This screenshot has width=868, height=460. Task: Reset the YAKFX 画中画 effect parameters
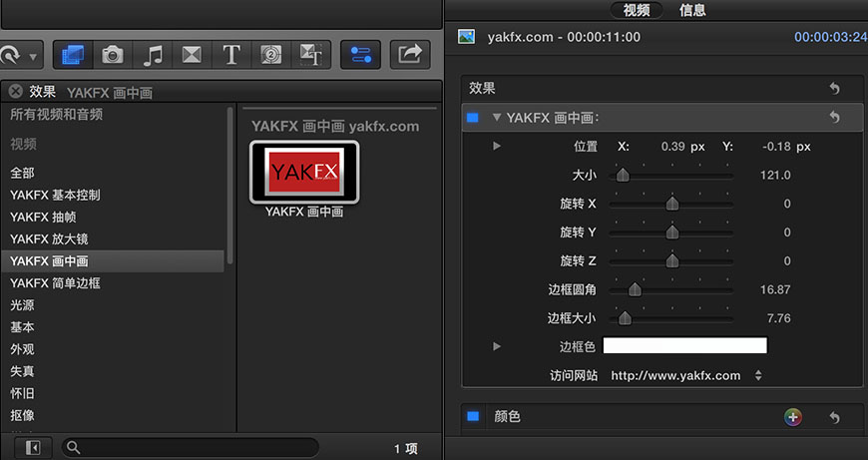[834, 117]
